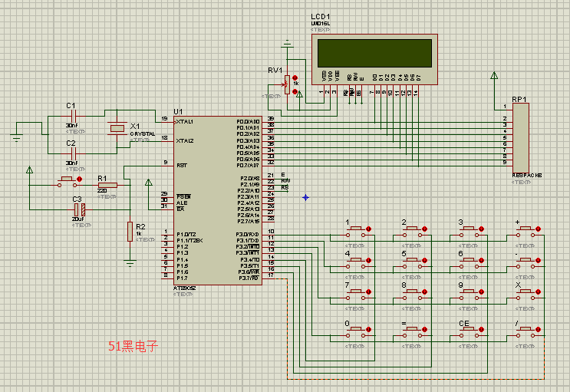Image resolution: width=570 pixels, height=392 pixels.
Task: Toggle latch dot on key 9
Action: click(x=481, y=292)
